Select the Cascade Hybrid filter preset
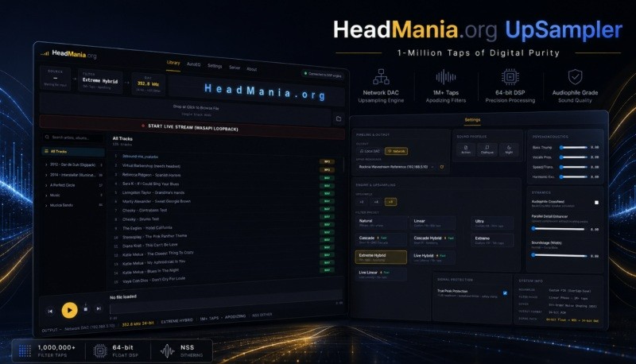 (432, 240)
